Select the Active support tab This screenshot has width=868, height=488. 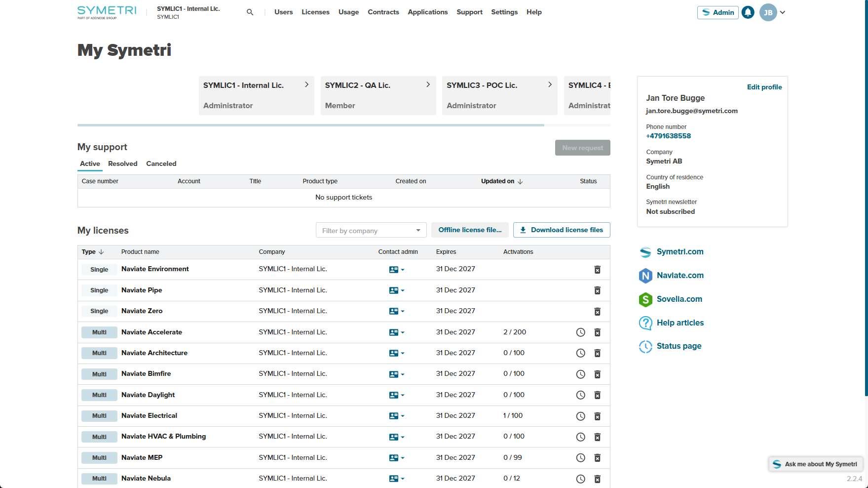(90, 163)
